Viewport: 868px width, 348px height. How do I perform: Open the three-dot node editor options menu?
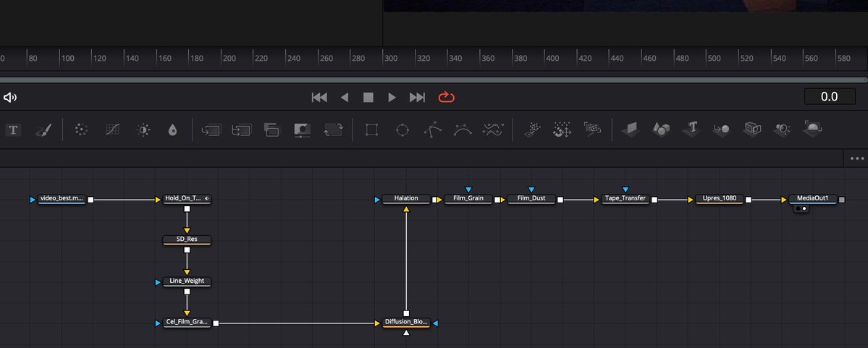(x=857, y=158)
